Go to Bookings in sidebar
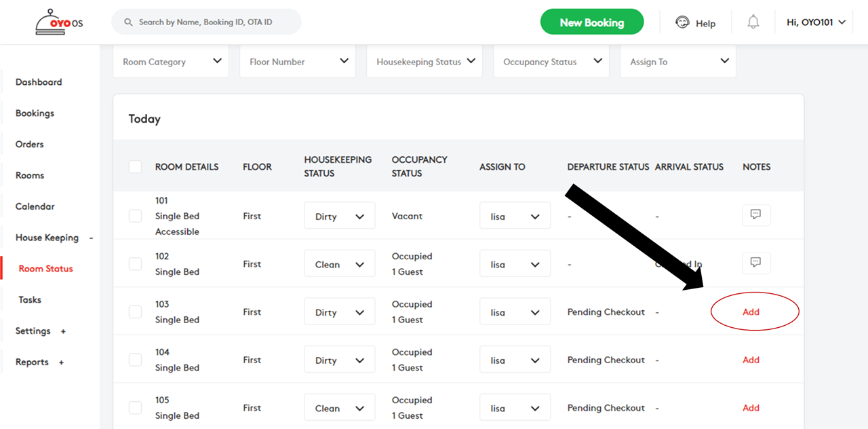Viewport: 868px width, 429px height. click(x=35, y=113)
